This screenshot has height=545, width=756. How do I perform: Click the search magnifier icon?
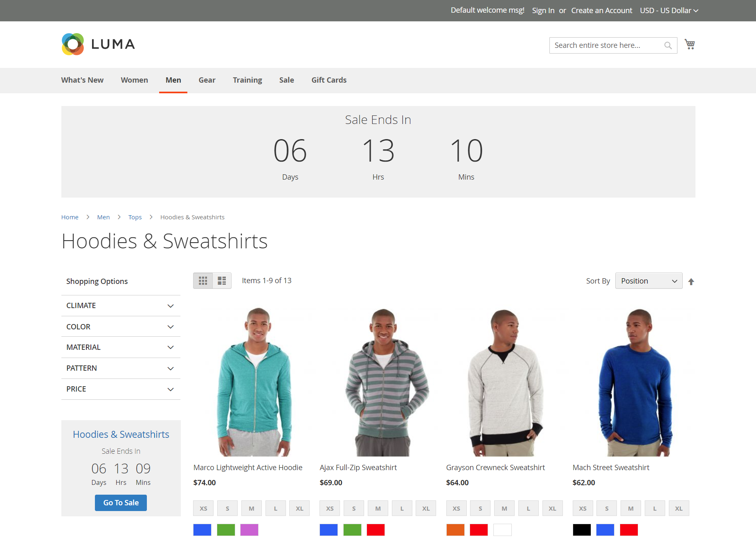[x=668, y=45]
